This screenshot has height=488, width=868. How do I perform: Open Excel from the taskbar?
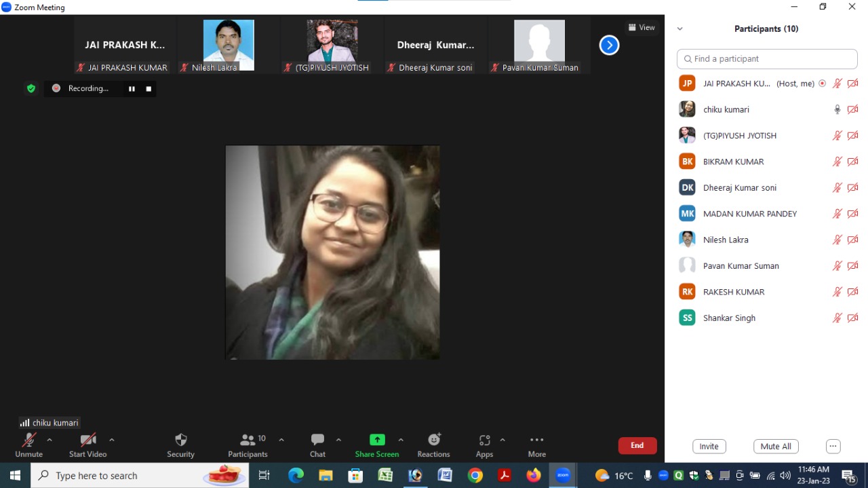(385, 476)
